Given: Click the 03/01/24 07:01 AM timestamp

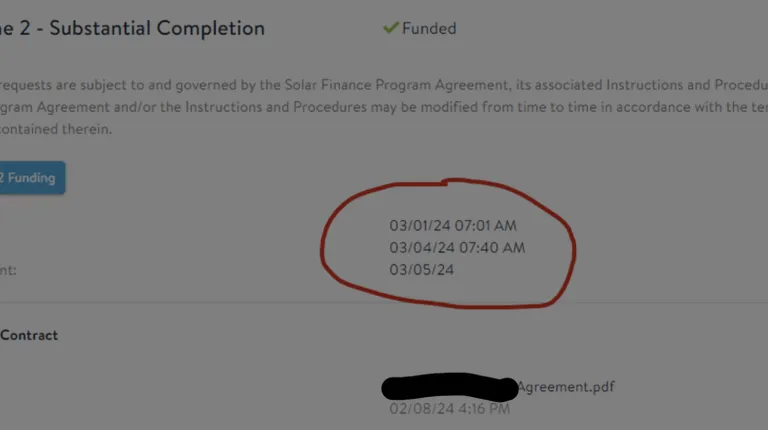Looking at the screenshot, I should coord(453,226).
